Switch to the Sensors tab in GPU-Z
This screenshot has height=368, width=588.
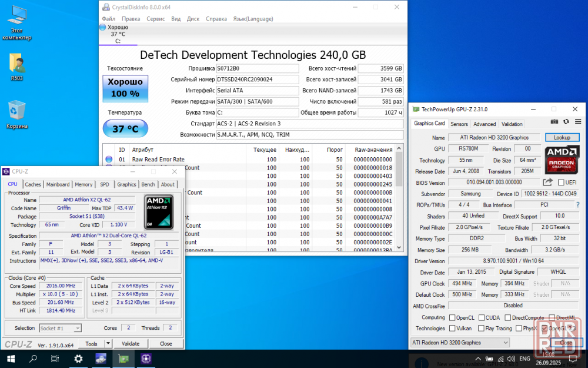459,124
